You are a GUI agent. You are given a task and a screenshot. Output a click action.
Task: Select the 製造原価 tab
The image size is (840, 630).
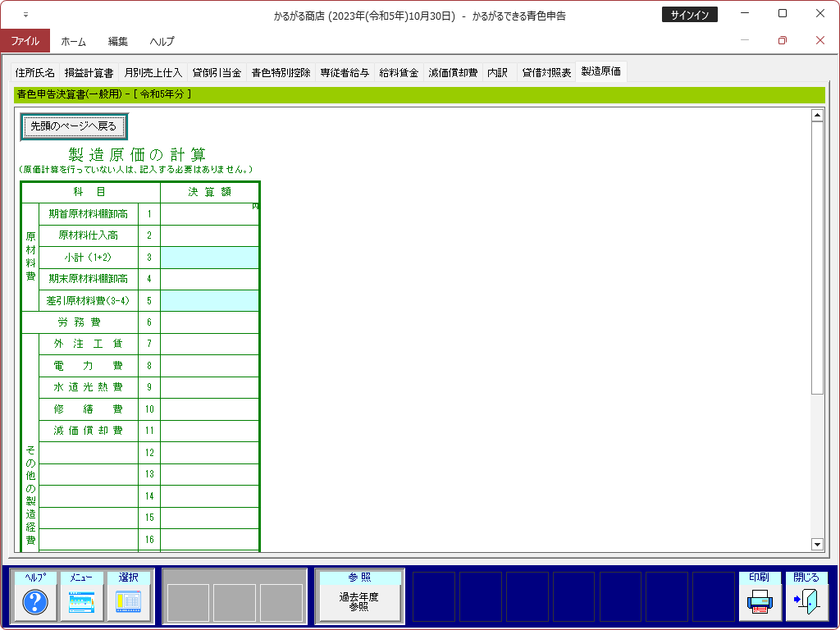click(x=601, y=71)
